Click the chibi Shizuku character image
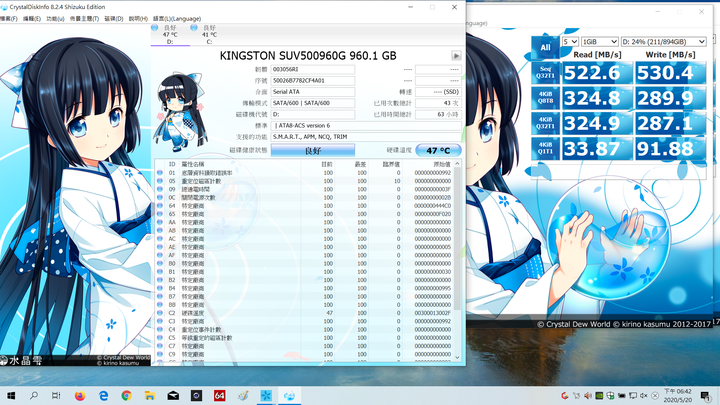 [180, 112]
